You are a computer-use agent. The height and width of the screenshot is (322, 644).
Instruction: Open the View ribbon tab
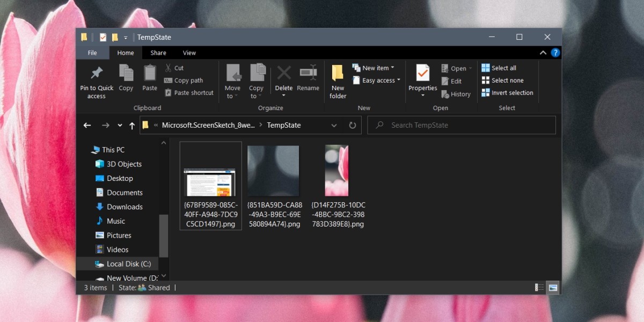[x=189, y=53]
